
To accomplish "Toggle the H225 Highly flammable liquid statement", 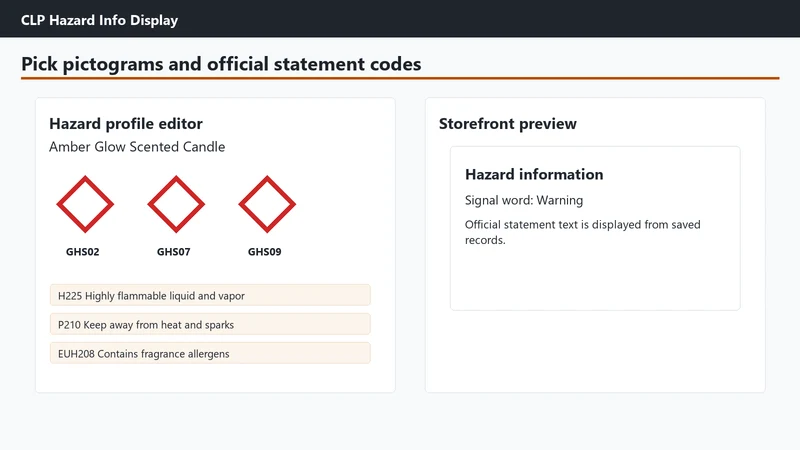I will coord(210,295).
